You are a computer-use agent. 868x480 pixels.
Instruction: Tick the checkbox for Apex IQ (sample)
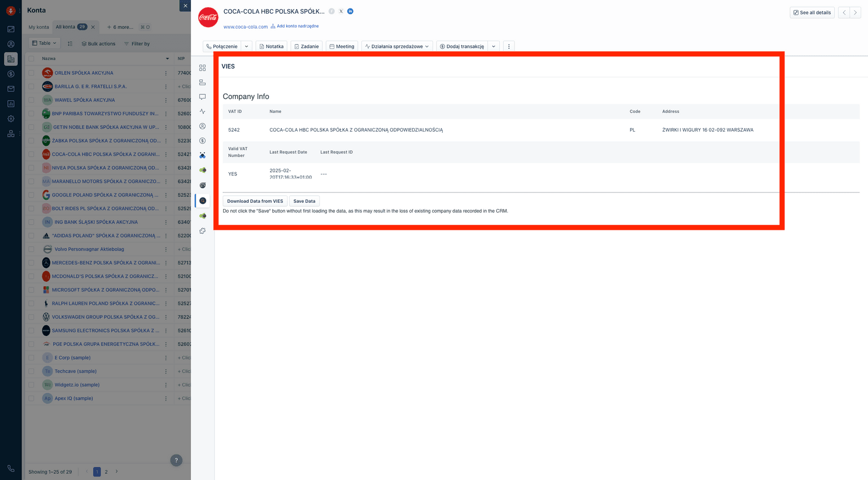pyautogui.click(x=32, y=398)
